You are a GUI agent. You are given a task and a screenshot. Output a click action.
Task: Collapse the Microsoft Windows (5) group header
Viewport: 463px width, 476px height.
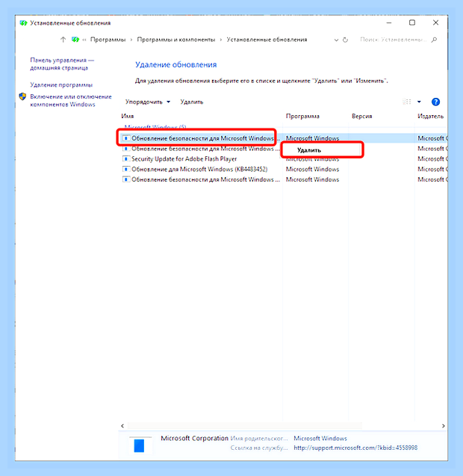(155, 126)
